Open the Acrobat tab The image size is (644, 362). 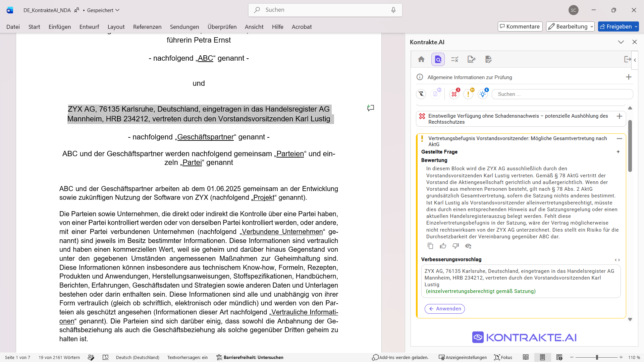(302, 27)
